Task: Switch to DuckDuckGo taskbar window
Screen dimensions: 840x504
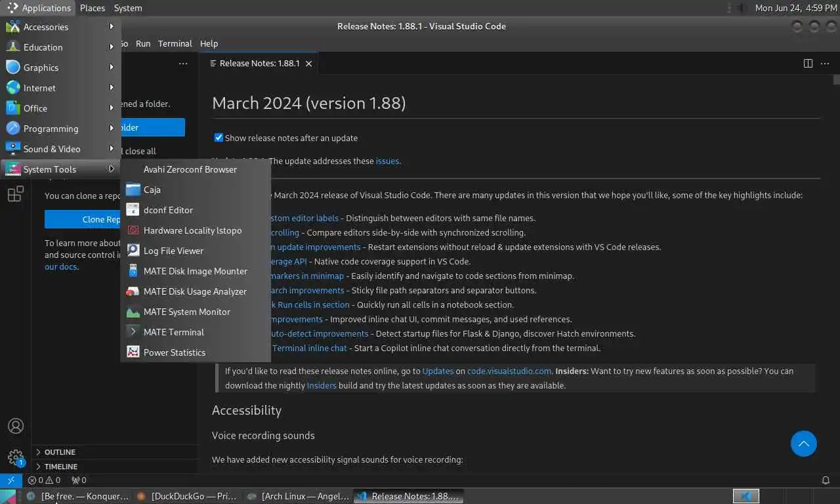Action: (x=187, y=496)
